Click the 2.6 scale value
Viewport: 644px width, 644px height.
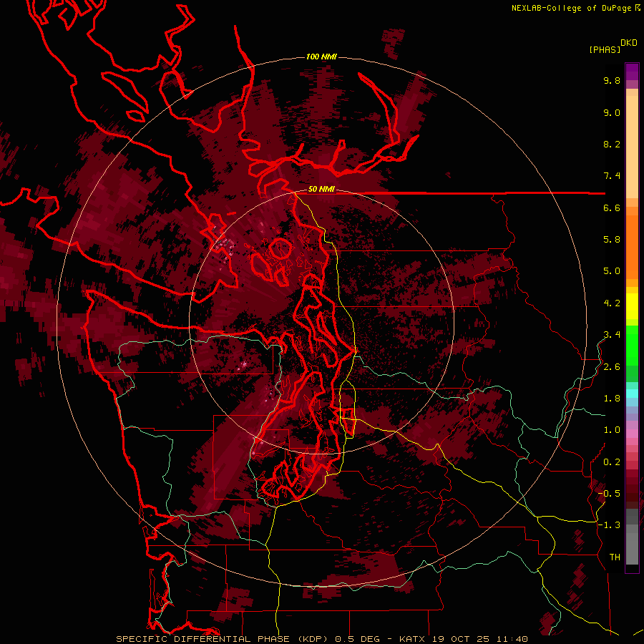coord(612,367)
